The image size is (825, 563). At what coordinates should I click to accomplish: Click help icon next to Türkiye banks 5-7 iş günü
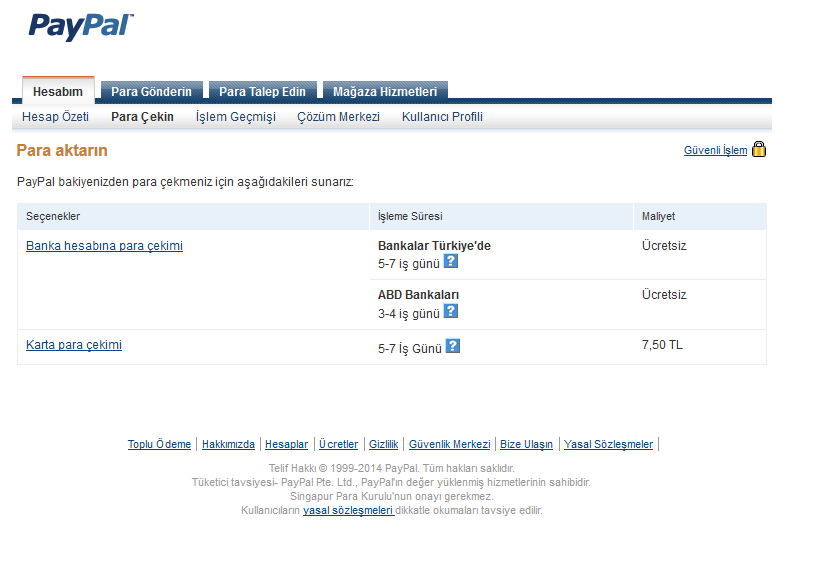click(450, 261)
